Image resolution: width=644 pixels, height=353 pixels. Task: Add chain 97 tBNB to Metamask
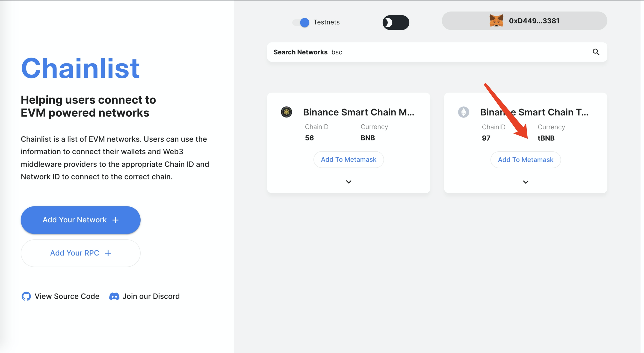[526, 160]
